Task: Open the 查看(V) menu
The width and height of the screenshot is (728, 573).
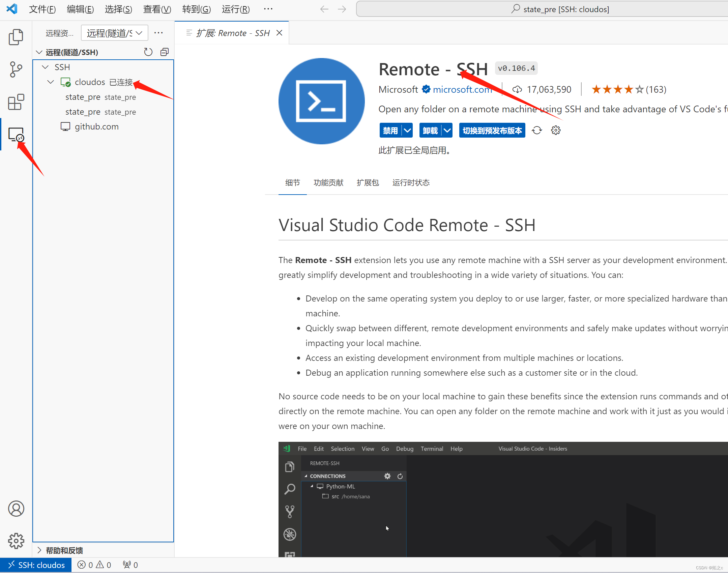Action: 157,9
